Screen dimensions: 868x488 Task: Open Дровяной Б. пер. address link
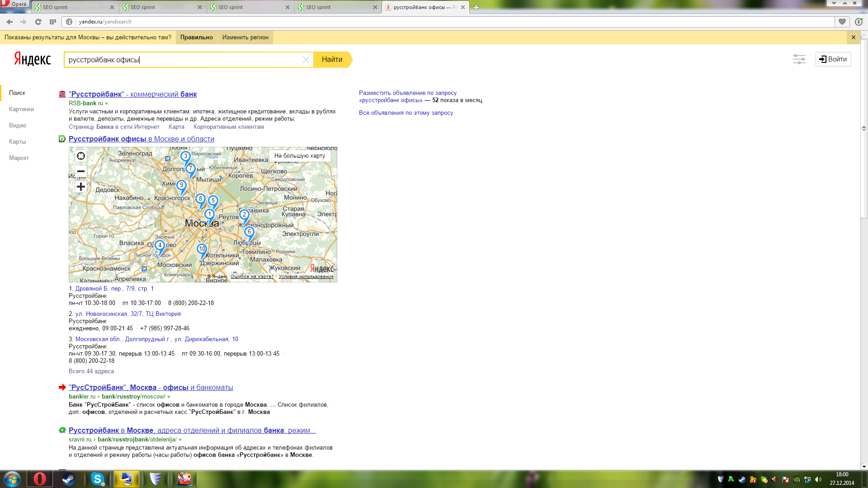click(114, 289)
